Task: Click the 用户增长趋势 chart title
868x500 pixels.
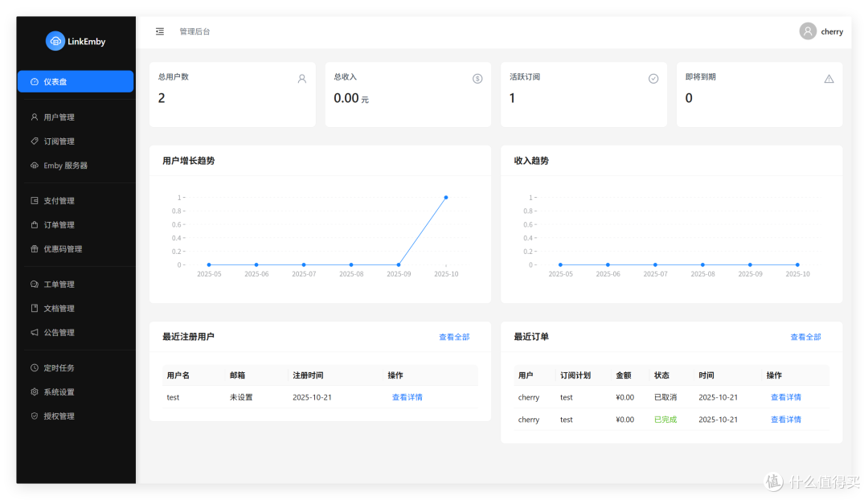Action: [x=188, y=161]
